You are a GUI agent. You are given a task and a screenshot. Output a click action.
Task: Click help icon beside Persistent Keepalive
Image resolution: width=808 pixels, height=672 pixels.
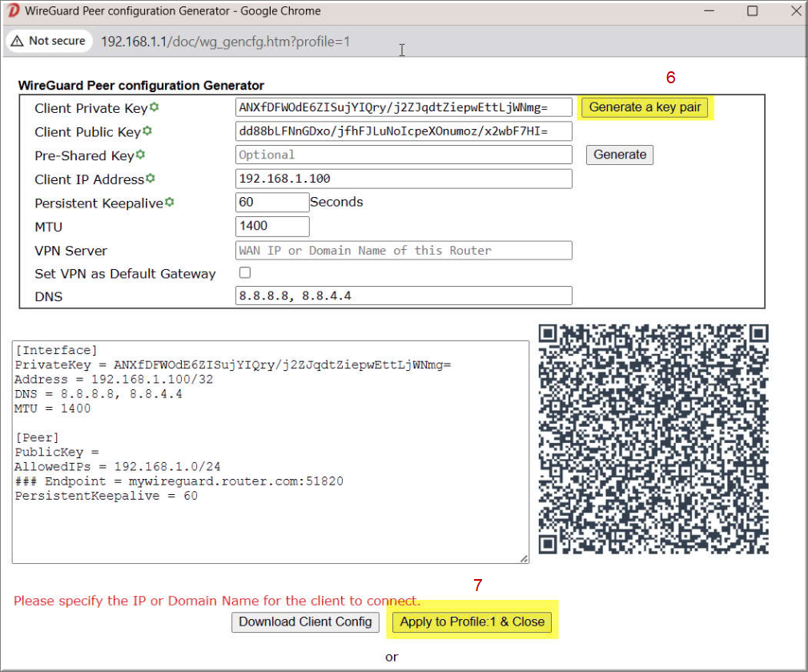[170, 202]
